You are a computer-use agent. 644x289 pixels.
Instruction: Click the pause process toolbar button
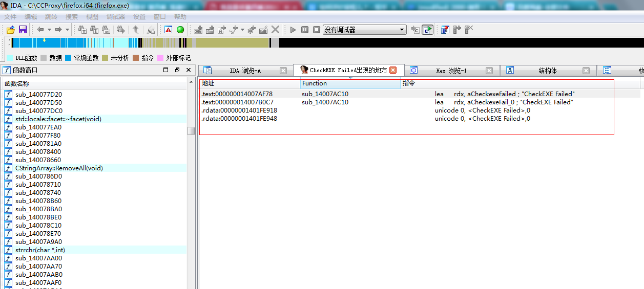(305, 30)
